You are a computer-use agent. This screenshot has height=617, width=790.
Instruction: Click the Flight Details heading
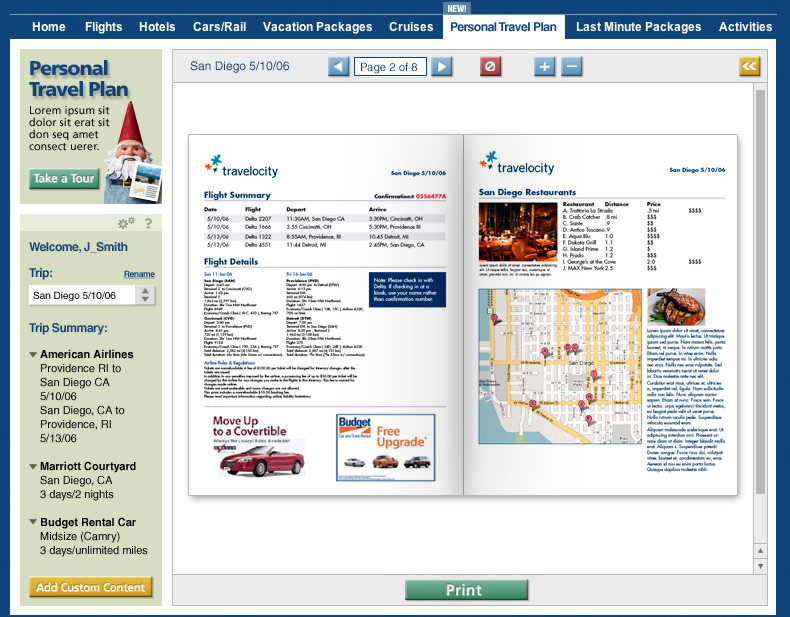click(x=231, y=261)
